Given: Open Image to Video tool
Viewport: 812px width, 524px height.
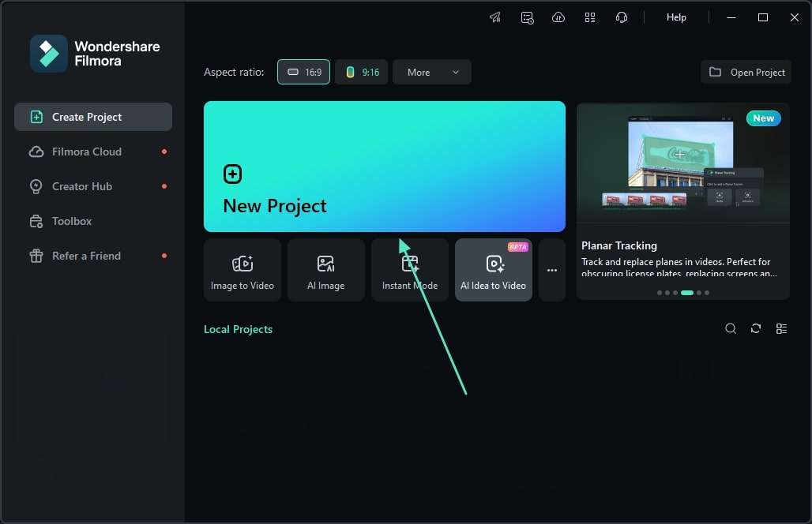Looking at the screenshot, I should pyautogui.click(x=242, y=270).
